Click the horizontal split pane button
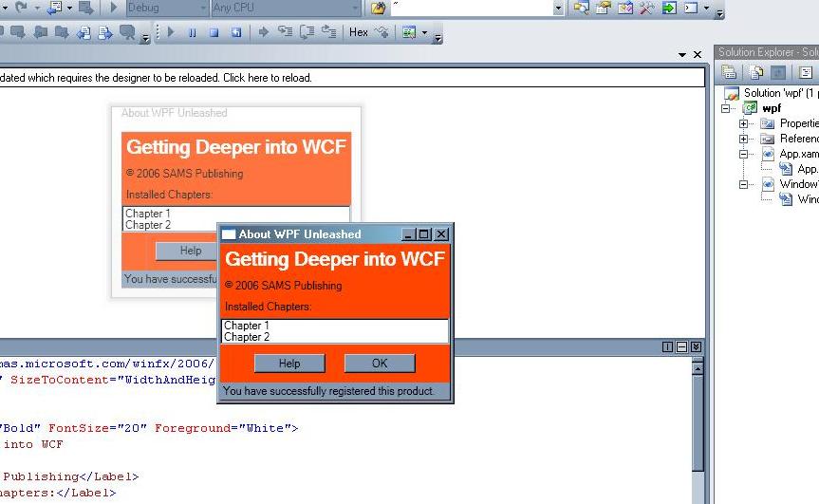 [x=681, y=346]
